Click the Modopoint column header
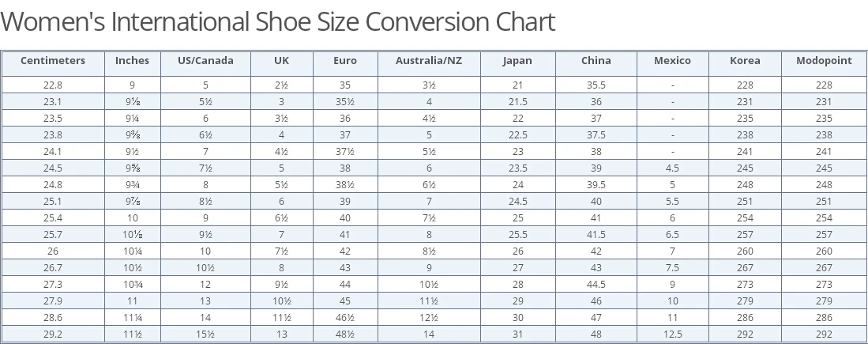 [x=824, y=61]
